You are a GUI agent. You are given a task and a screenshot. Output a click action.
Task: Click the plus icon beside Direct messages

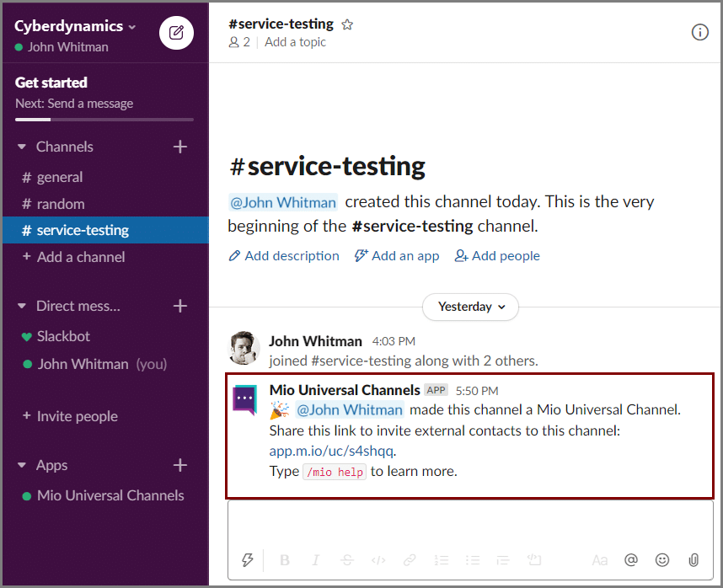click(179, 306)
